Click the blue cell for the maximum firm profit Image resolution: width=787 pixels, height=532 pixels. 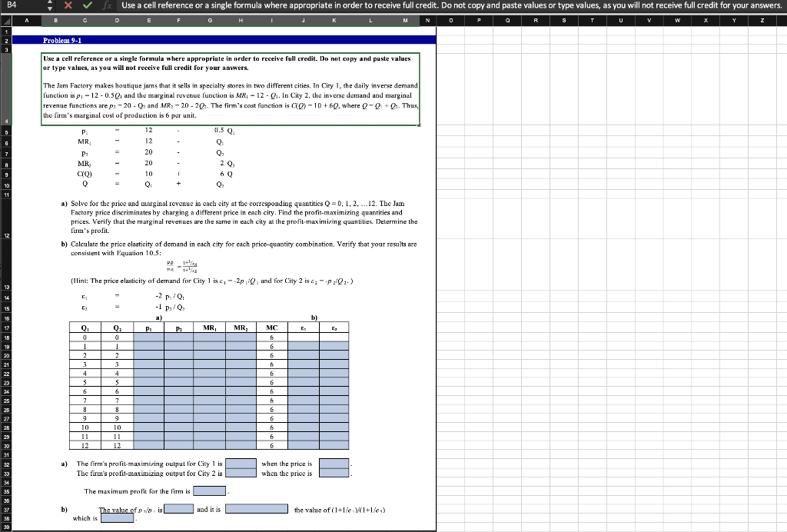click(209, 490)
